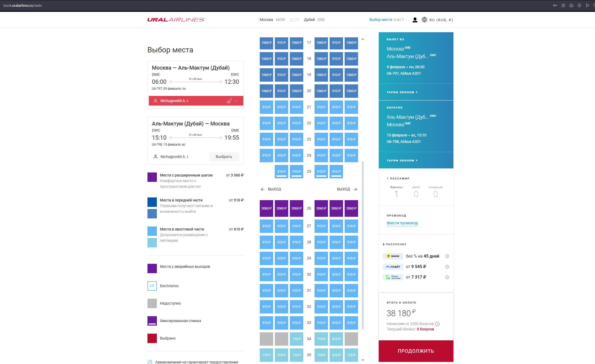
Task: Click info icon beside Плайт offer
Action: click(x=447, y=267)
